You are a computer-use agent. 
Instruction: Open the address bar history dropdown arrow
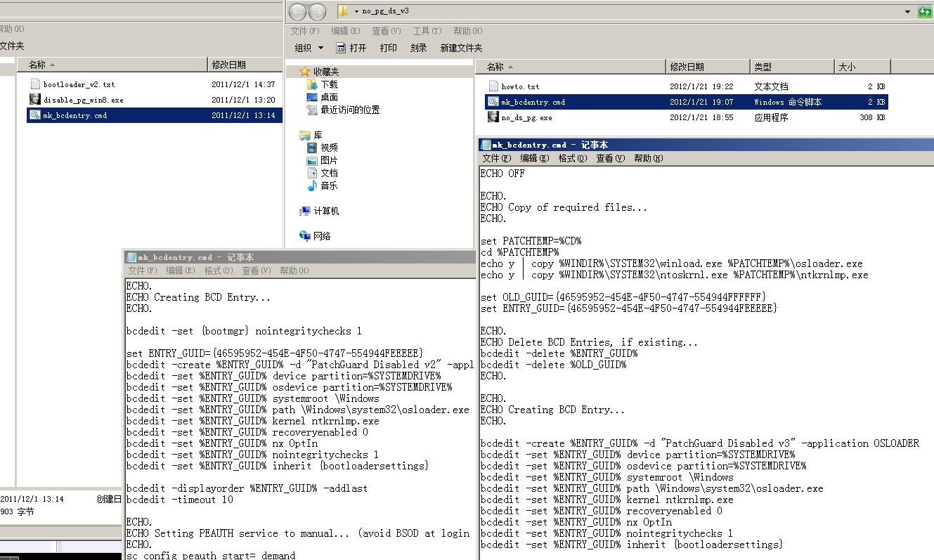point(908,11)
